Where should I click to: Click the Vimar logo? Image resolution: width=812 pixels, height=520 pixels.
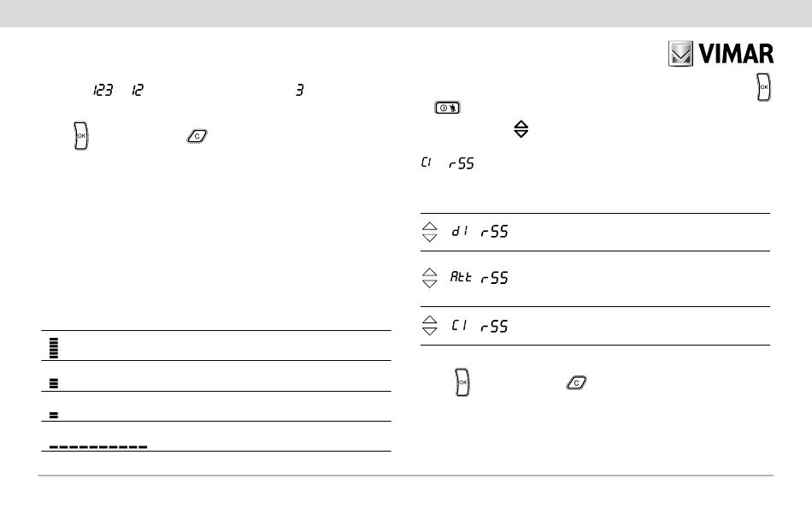[721, 53]
